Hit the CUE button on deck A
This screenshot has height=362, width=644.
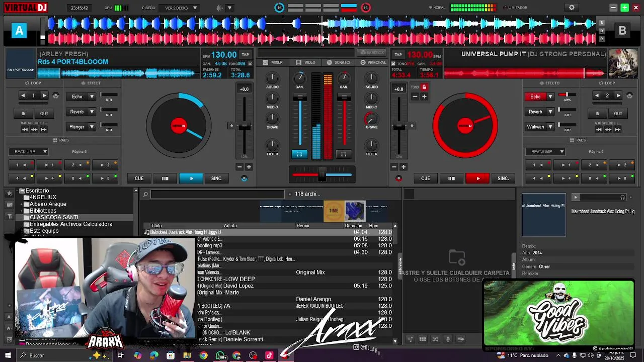(139, 178)
